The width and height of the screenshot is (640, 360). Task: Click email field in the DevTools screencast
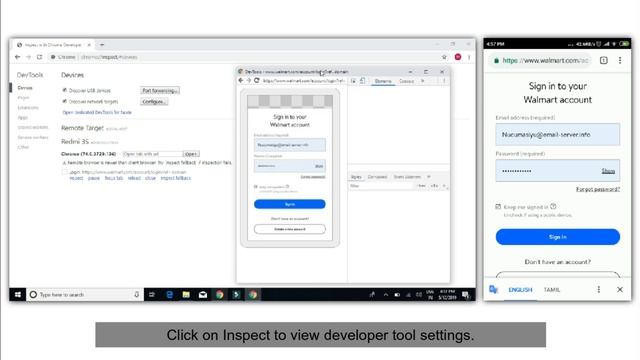point(290,145)
